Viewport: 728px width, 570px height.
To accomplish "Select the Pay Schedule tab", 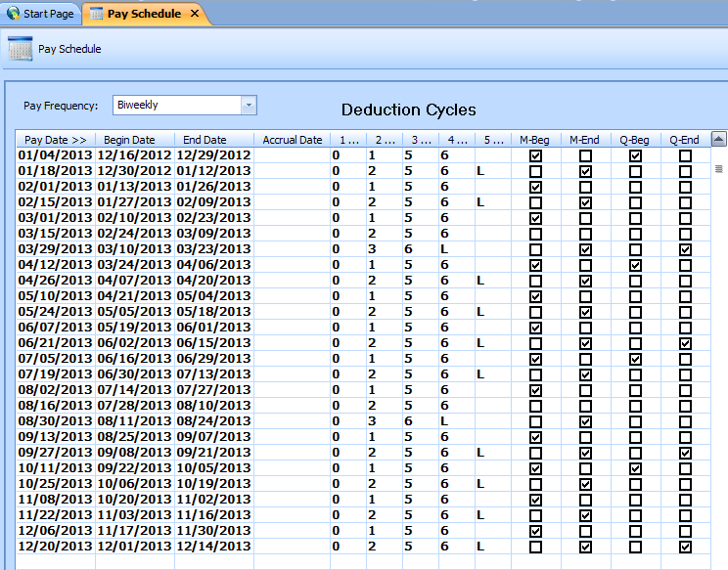I will pos(144,14).
